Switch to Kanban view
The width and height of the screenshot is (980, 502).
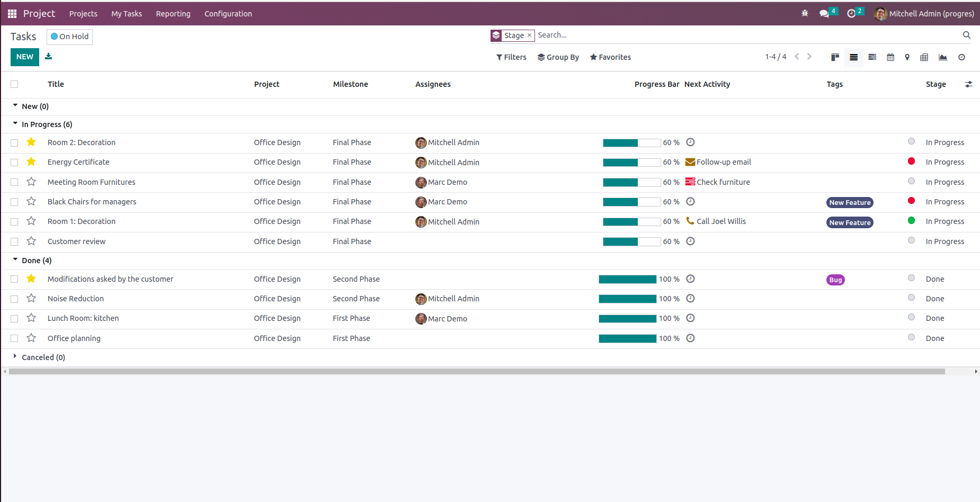tap(835, 57)
